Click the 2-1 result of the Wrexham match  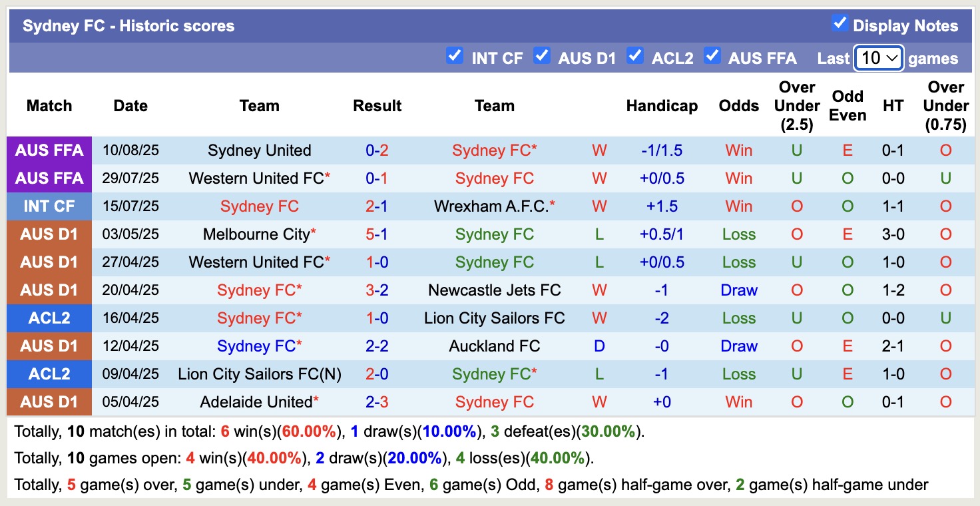click(377, 206)
